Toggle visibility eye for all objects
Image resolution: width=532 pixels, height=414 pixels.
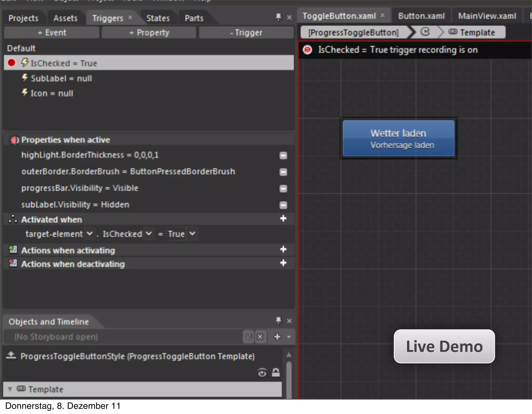(x=262, y=373)
